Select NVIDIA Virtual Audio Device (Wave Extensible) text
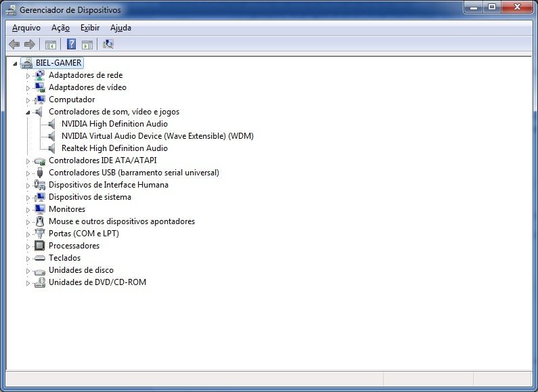 [x=158, y=136]
